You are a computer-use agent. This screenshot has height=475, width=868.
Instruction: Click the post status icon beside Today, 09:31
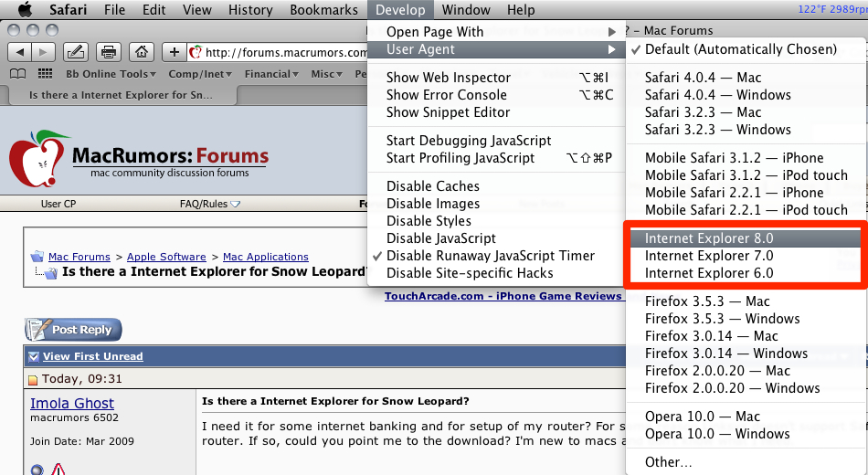click(x=33, y=380)
